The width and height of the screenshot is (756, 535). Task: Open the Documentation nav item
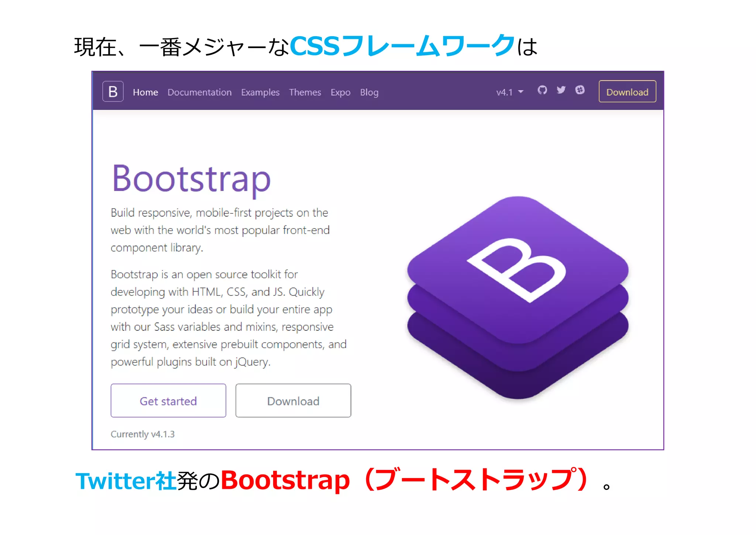click(200, 92)
